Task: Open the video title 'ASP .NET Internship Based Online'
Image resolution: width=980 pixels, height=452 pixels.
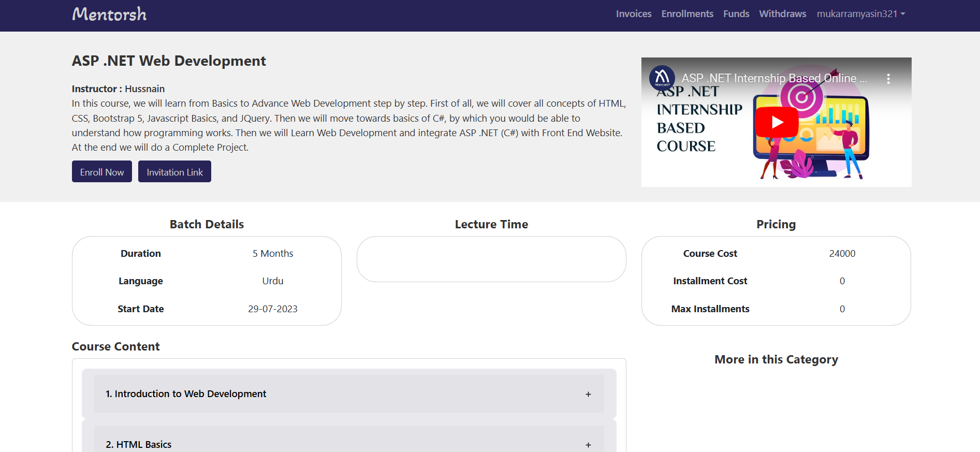Action: tap(773, 78)
